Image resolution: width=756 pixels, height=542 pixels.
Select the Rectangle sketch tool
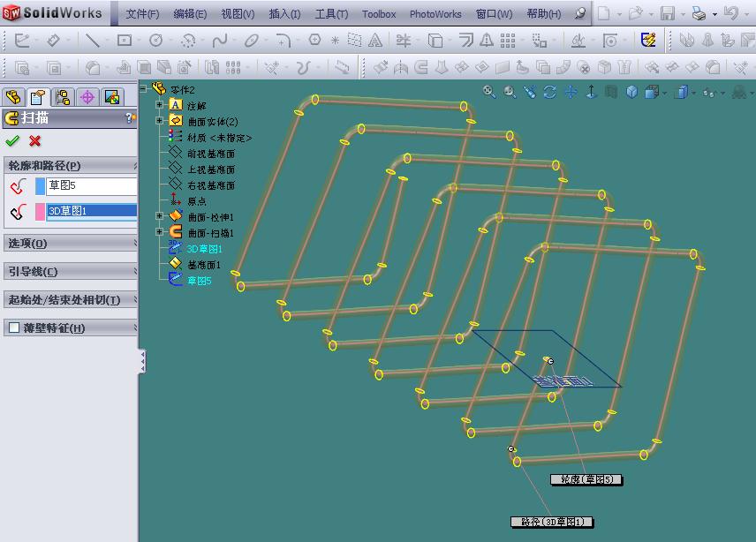pyautogui.click(x=124, y=41)
